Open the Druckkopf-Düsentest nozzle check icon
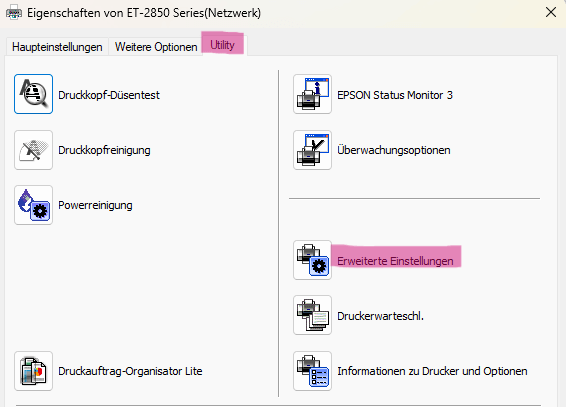The height and width of the screenshot is (407, 566). point(34,94)
